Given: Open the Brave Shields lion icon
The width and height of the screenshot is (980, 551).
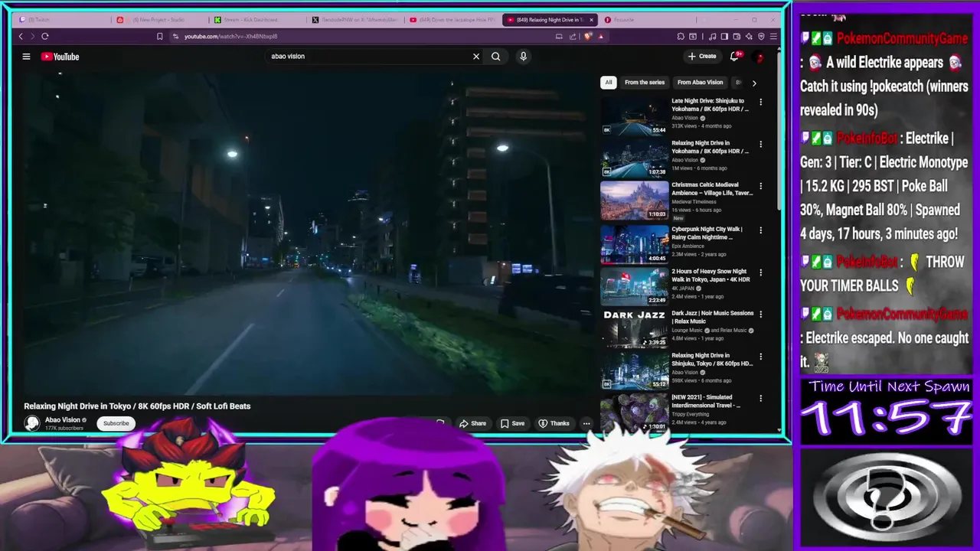Looking at the screenshot, I should point(588,36).
